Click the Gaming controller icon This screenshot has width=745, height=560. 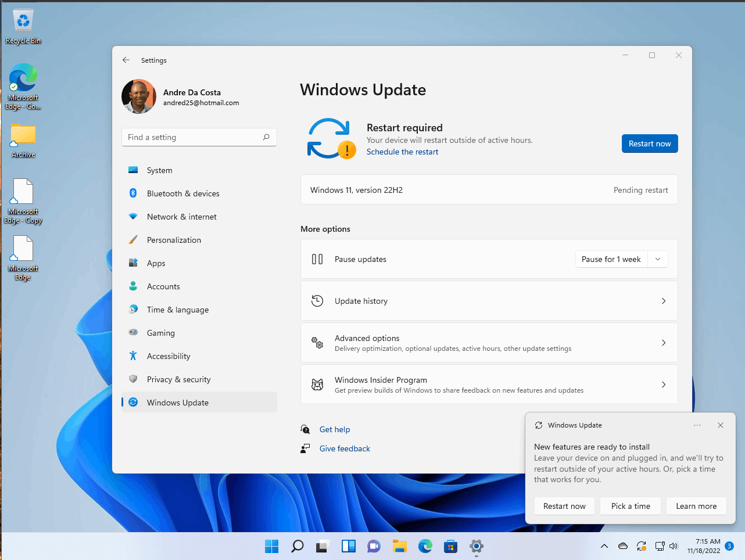click(133, 333)
